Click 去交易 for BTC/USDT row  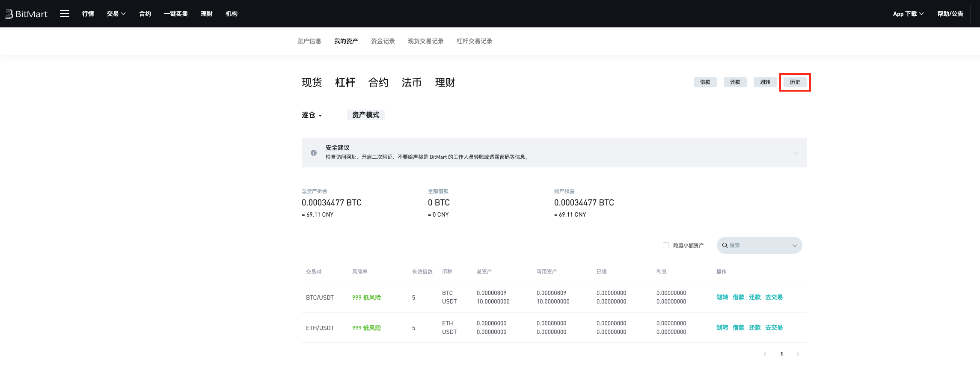click(774, 297)
